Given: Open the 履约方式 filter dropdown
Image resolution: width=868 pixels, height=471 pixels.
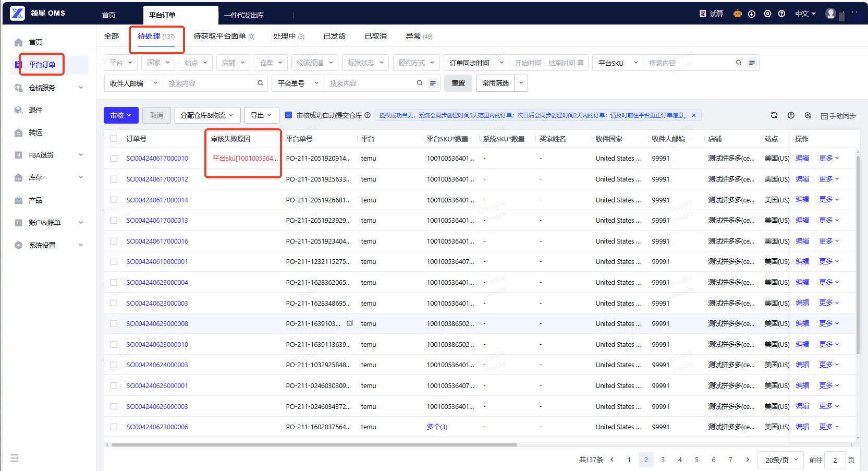Looking at the screenshot, I should tap(417, 63).
